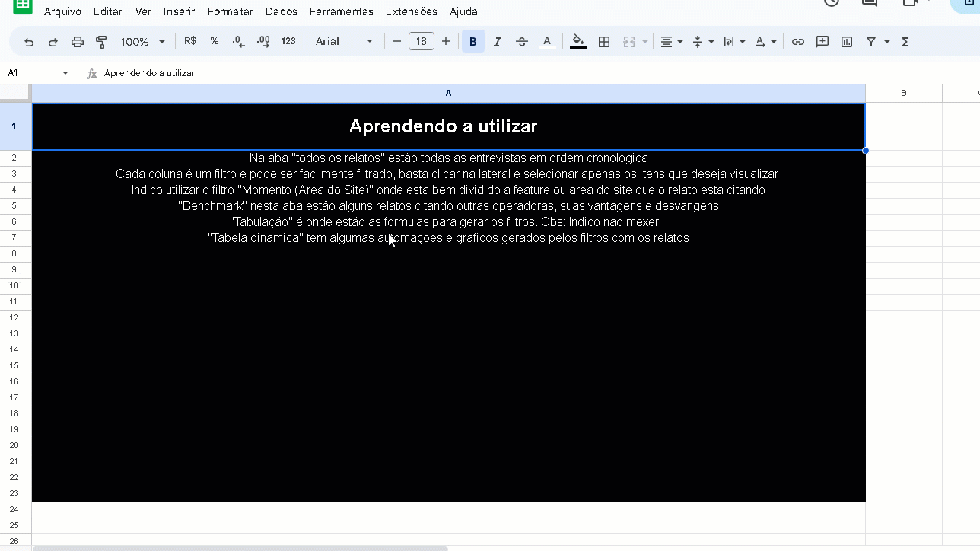Viewport: 980px width, 551px height.
Task: Open the 123 number formats menu
Action: [288, 41]
